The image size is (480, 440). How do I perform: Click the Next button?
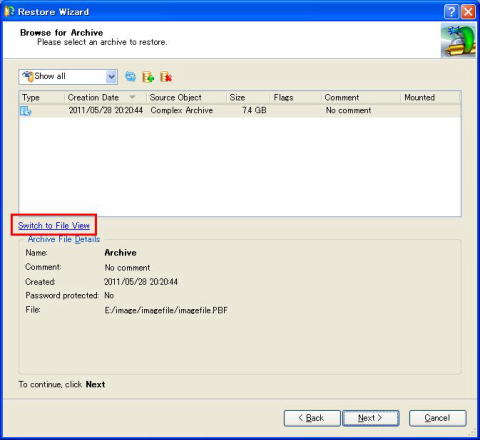(371, 418)
